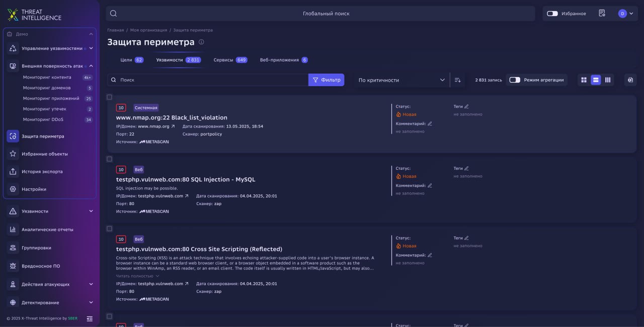
Task: Click the report list icon in top bar
Action: (x=602, y=14)
